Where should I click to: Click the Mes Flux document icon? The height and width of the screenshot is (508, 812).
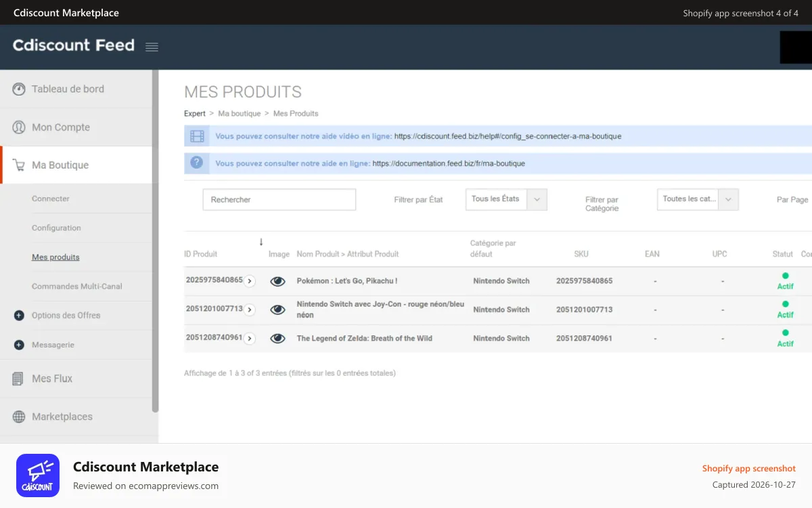point(18,379)
